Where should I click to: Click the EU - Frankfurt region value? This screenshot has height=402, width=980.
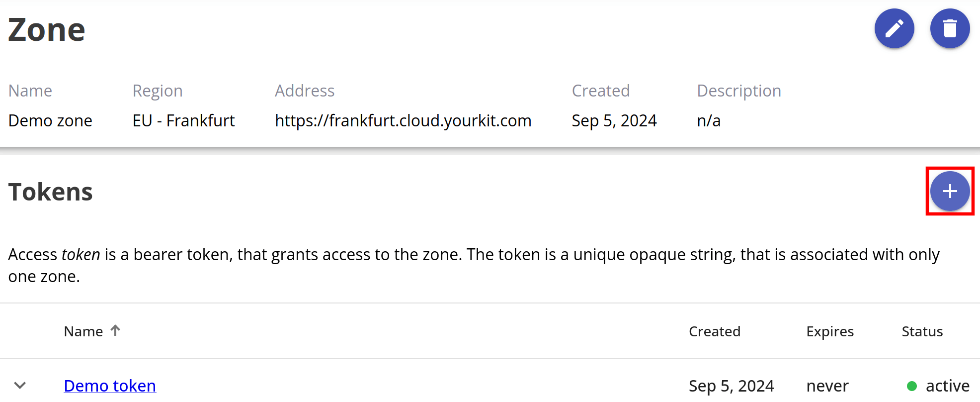pyautogui.click(x=183, y=120)
